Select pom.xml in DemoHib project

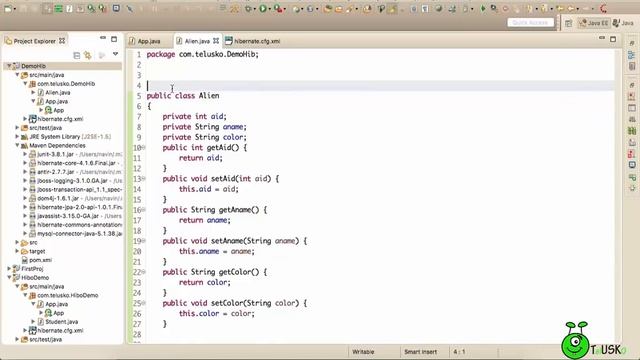tap(40, 260)
